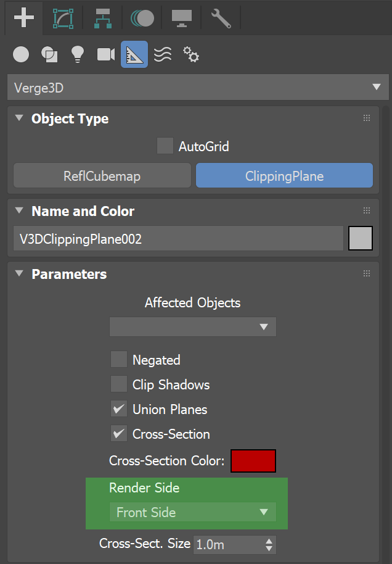392x564 pixels.
Task: Check the Negated option
Action: (119, 359)
